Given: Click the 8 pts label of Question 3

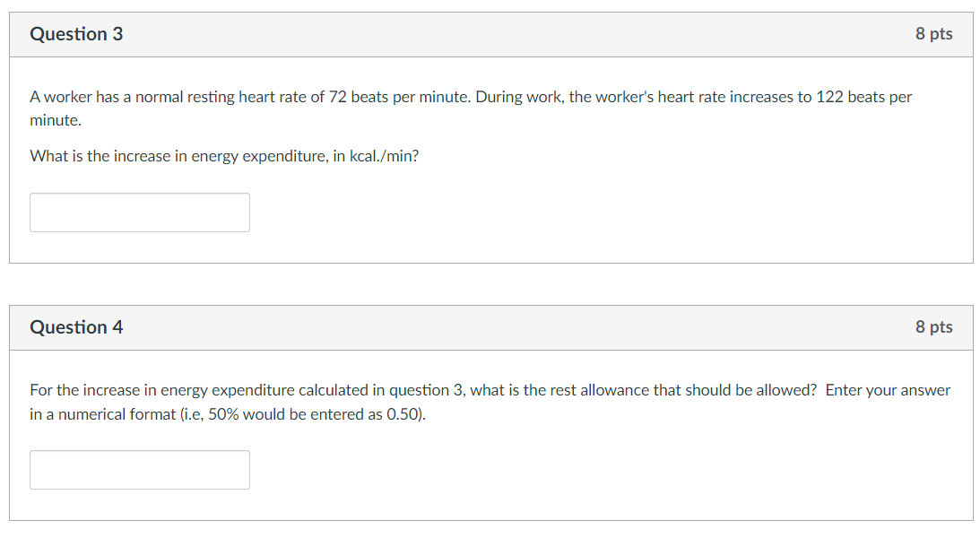Looking at the screenshot, I should (934, 33).
